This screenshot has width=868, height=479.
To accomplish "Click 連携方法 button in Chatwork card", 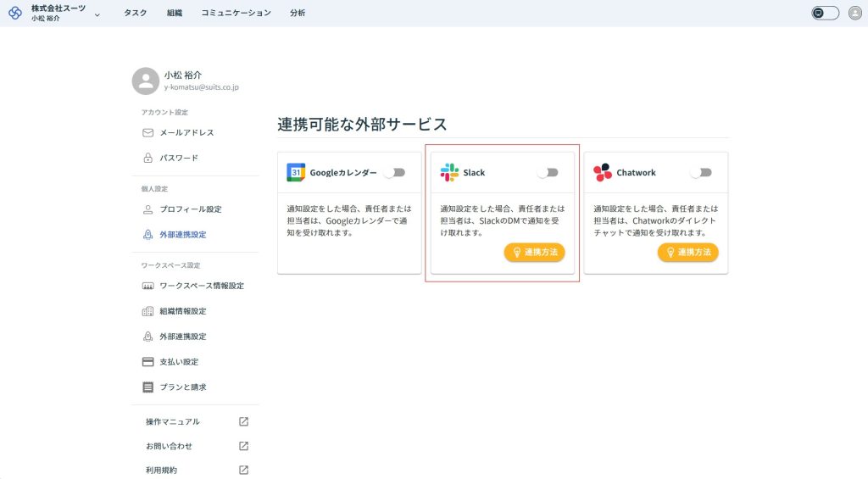I will (688, 253).
